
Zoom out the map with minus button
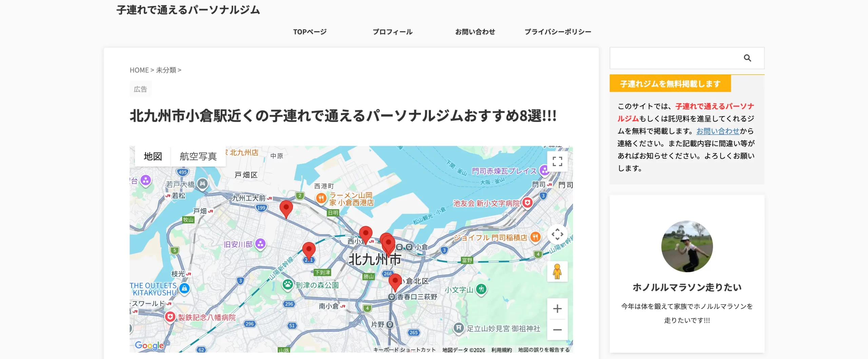(x=557, y=330)
